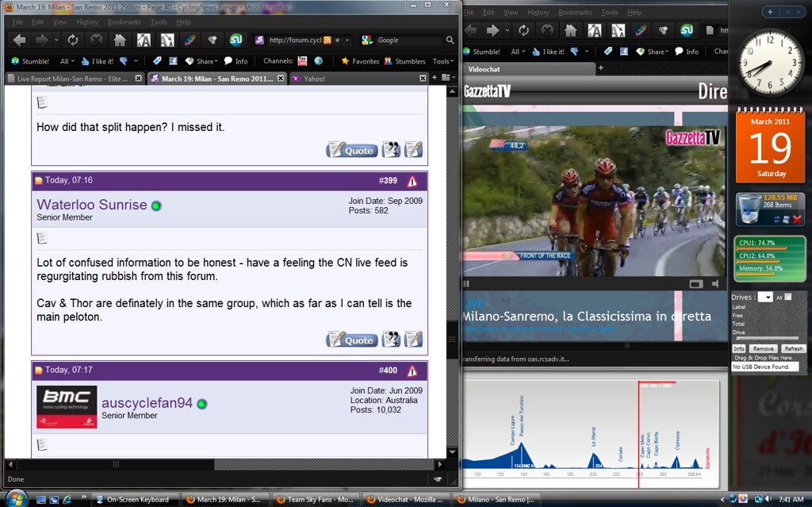
Task: Open the auscyclefan94 user profile link
Action: coord(147,403)
